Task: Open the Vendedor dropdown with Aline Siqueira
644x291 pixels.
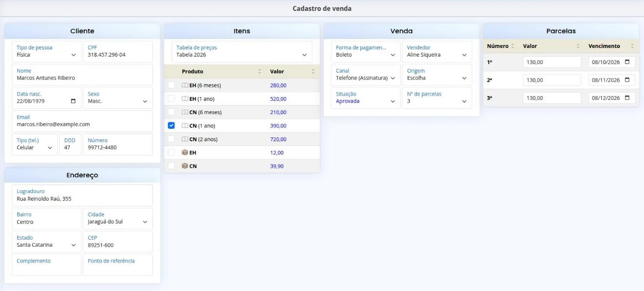Action: tap(437, 51)
